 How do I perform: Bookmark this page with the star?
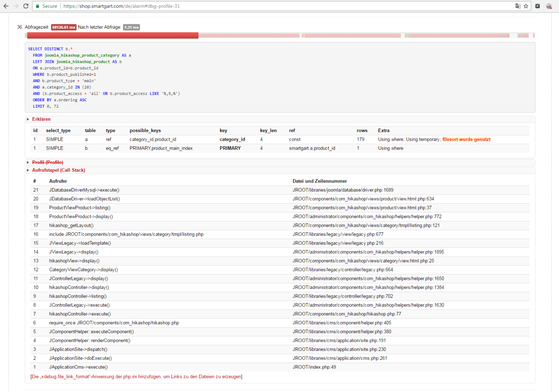[526, 6]
